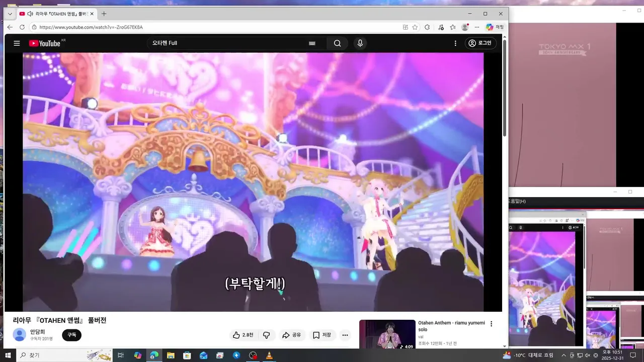Screen dimensions: 644x362
Task: Open browser settings and more ellipsis
Action: (x=477, y=27)
